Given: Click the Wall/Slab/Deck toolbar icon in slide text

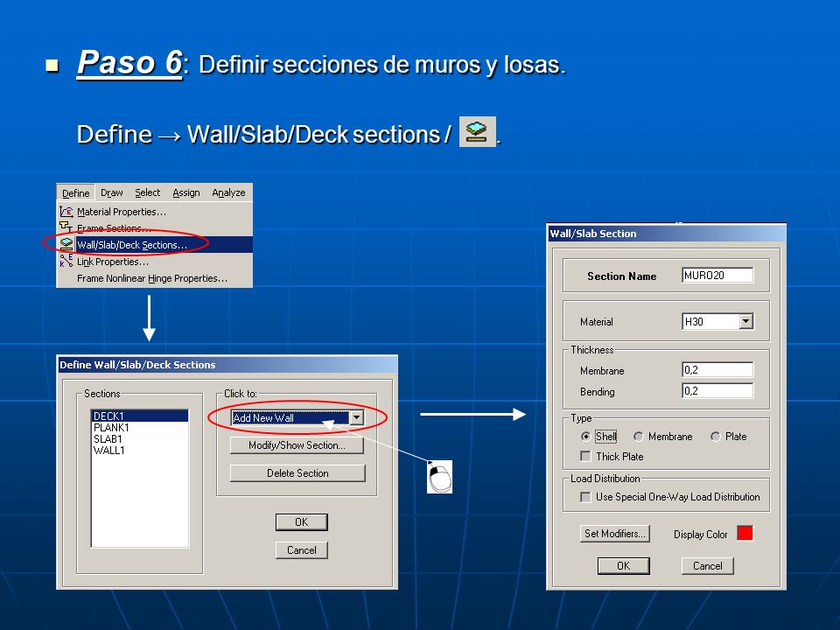Looking at the screenshot, I should coord(478,132).
